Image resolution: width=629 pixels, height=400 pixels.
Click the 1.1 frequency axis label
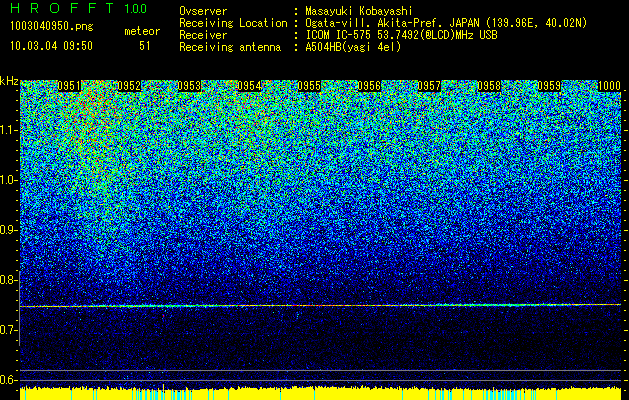[x=9, y=130]
